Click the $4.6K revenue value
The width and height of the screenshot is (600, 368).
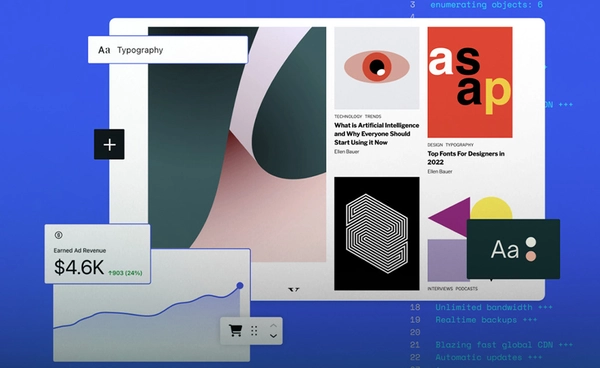point(79,267)
